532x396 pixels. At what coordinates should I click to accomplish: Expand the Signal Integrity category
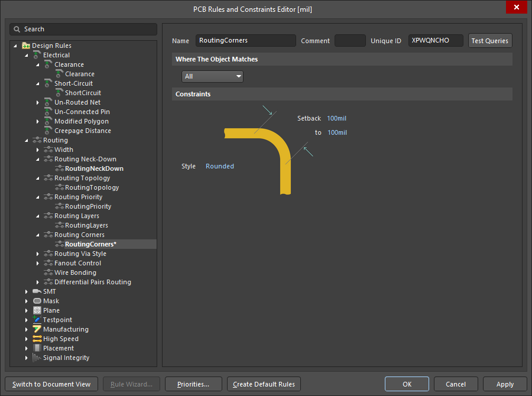(x=27, y=358)
